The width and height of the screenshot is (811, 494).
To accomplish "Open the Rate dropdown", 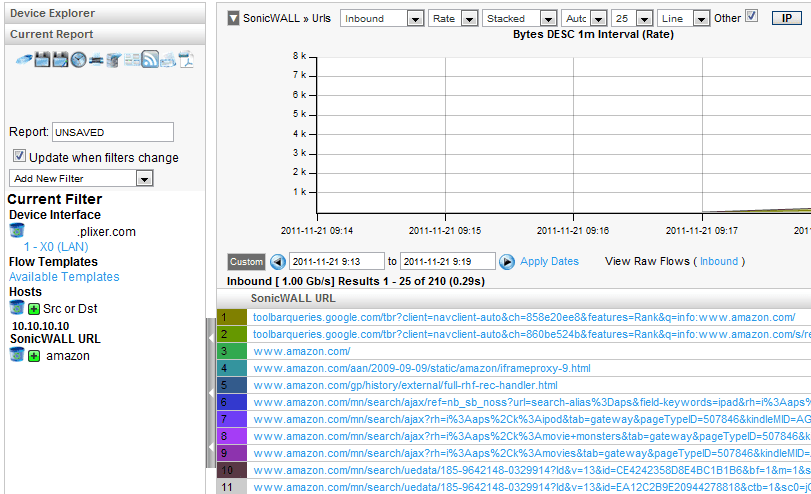I will pos(453,19).
